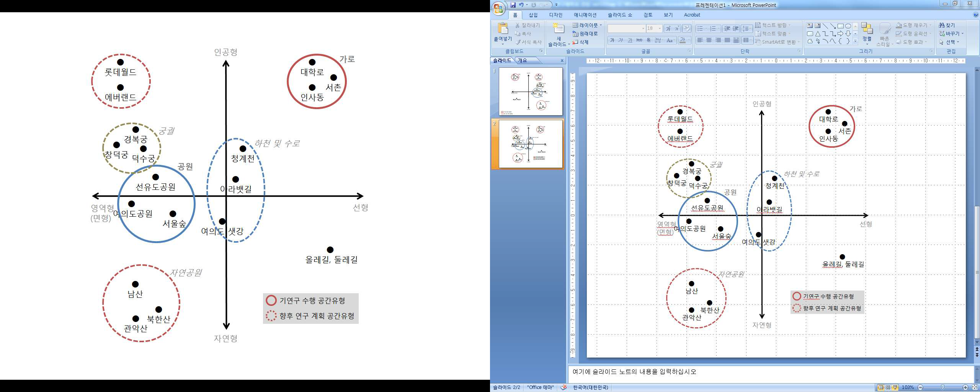Select the rectangle shape in shapes gallery
The width and height of the screenshot is (980, 392).
840,26
